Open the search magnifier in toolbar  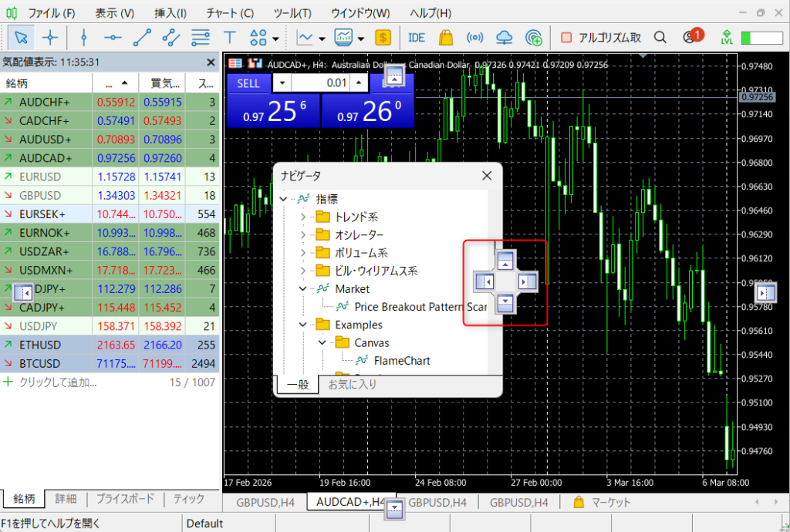(x=660, y=37)
